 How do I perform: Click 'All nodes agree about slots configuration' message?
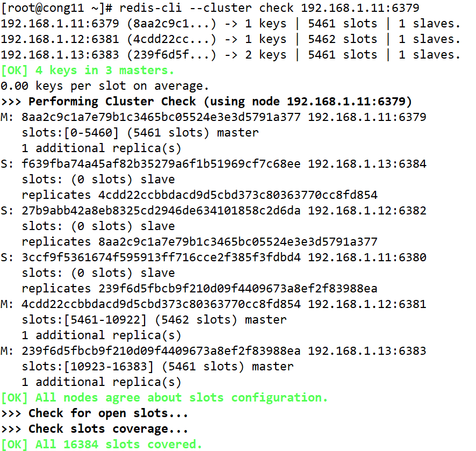coord(164,398)
